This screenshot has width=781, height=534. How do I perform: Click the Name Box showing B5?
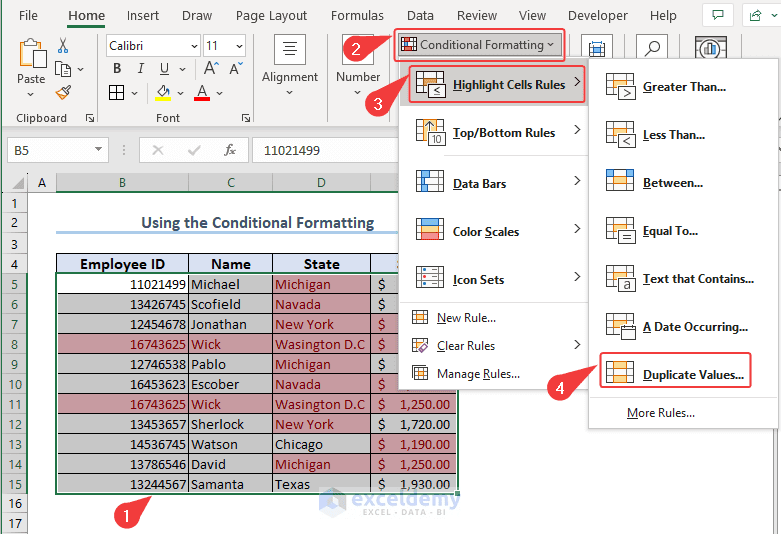point(58,150)
